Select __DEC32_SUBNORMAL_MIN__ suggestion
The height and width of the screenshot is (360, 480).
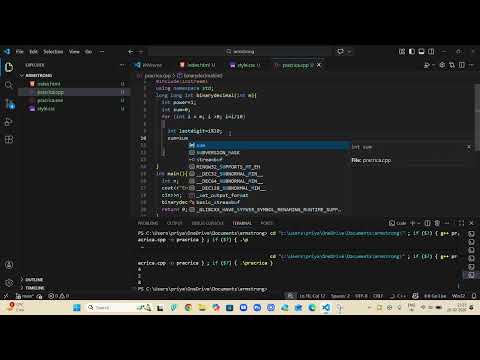268,174
